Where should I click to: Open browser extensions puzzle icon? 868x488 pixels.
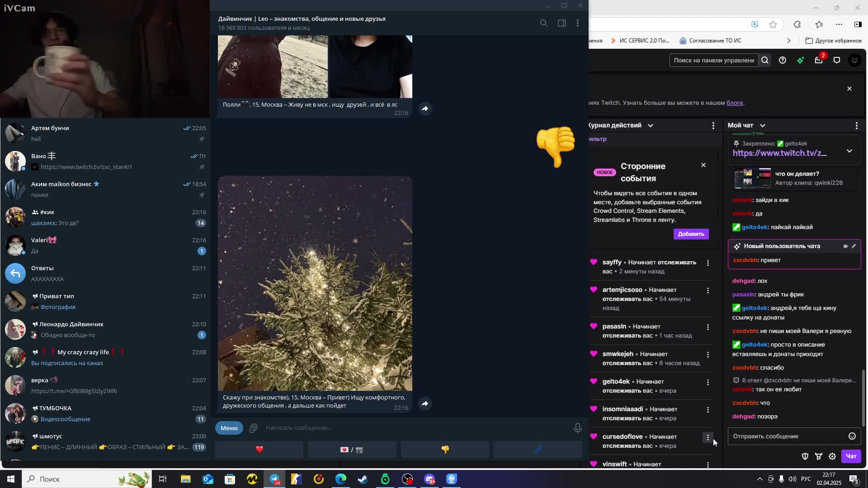pos(797,24)
